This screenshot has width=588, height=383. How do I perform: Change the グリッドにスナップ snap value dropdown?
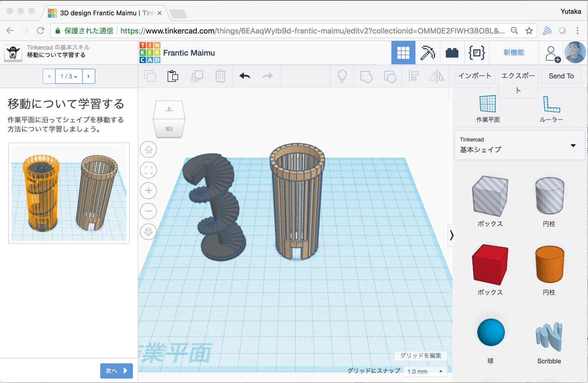click(x=424, y=371)
